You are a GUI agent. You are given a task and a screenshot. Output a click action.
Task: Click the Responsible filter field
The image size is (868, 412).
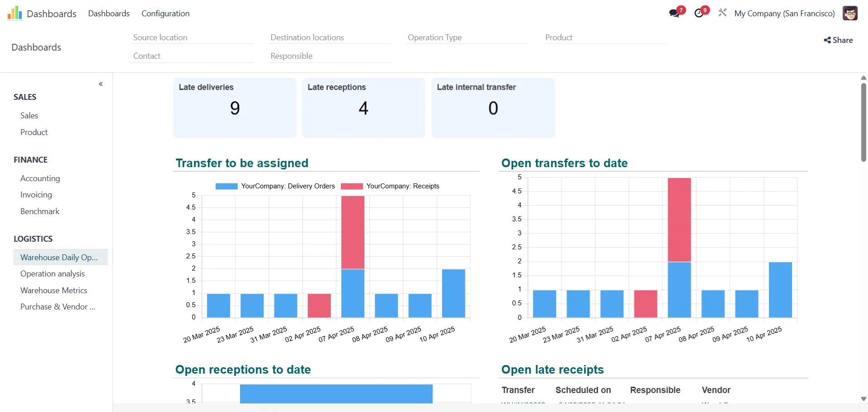(x=329, y=56)
